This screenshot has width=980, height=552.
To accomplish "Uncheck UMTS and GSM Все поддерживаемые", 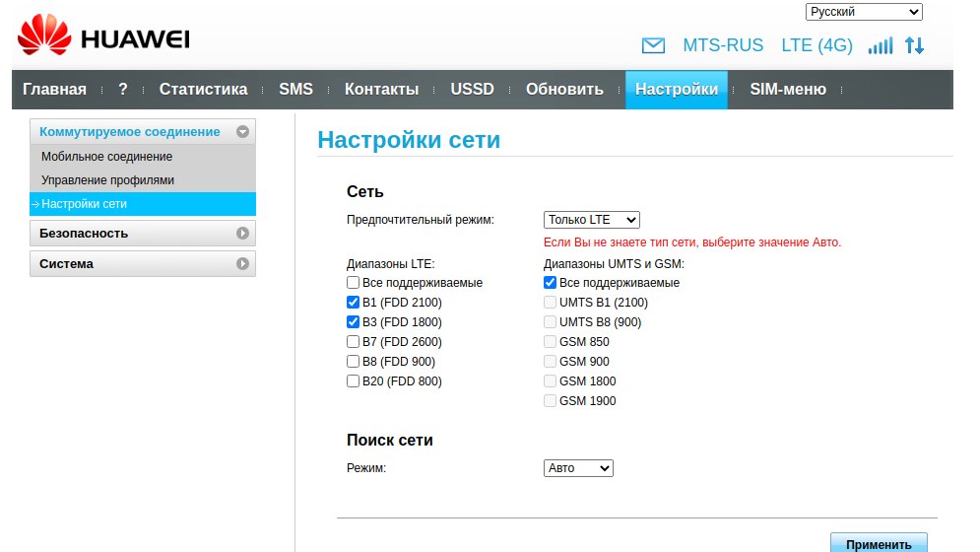I will 550,283.
